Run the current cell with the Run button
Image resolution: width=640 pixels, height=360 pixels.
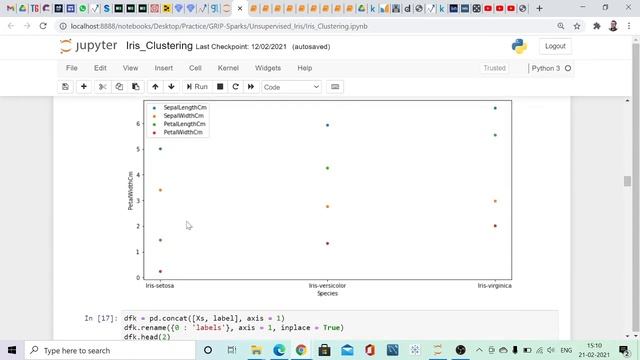click(197, 87)
